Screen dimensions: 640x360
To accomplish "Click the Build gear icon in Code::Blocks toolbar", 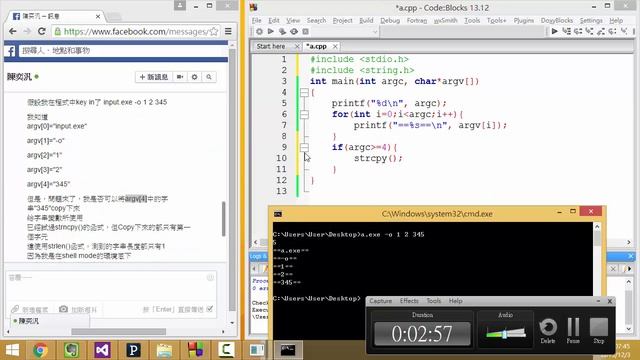I will (259, 31).
